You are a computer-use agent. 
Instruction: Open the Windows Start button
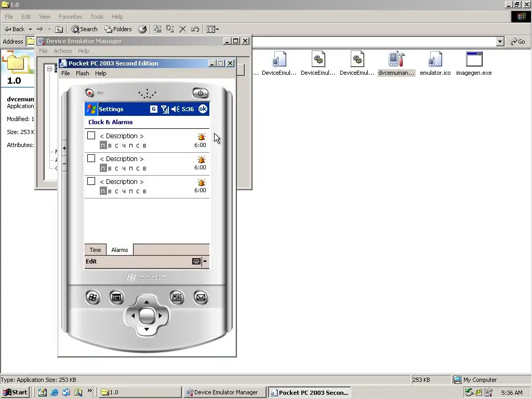click(15, 392)
